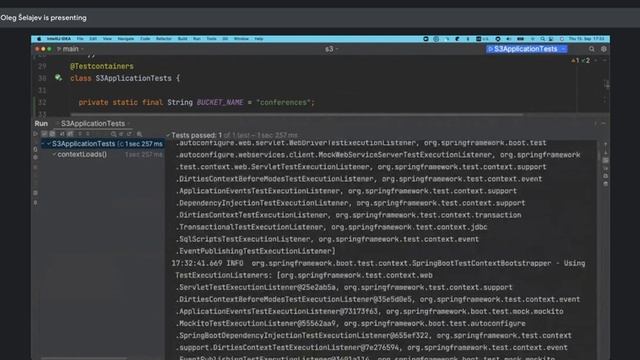
Task: Click the @Testcontainers annotation
Action: pyautogui.click(x=102, y=66)
